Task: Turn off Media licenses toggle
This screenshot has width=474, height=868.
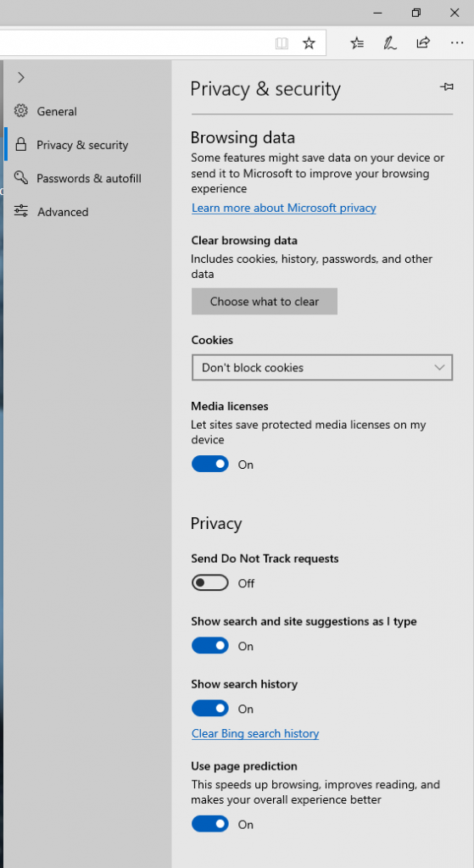Action: pos(210,464)
